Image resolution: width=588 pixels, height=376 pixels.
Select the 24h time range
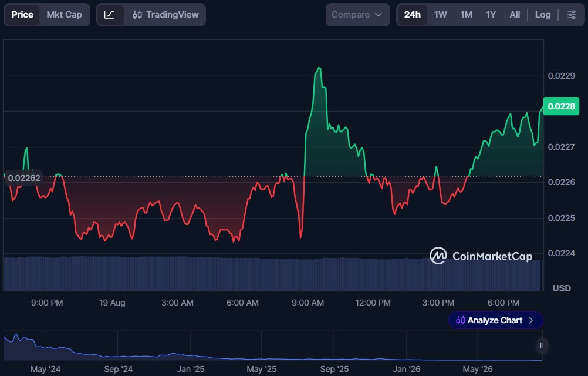pyautogui.click(x=412, y=15)
